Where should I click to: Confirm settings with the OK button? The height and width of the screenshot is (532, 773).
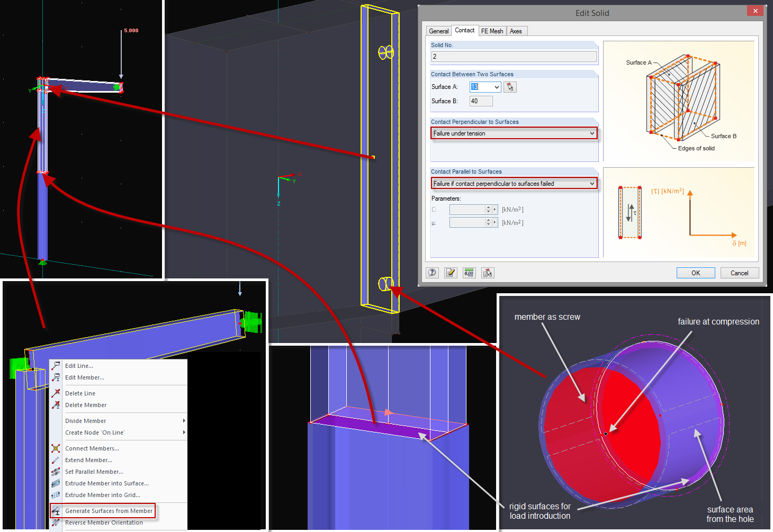pos(695,273)
